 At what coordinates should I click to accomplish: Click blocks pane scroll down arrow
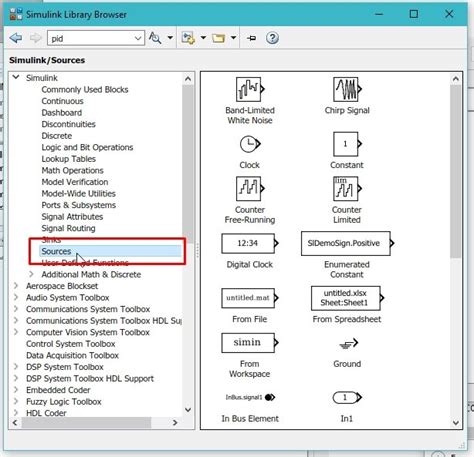tap(456, 423)
